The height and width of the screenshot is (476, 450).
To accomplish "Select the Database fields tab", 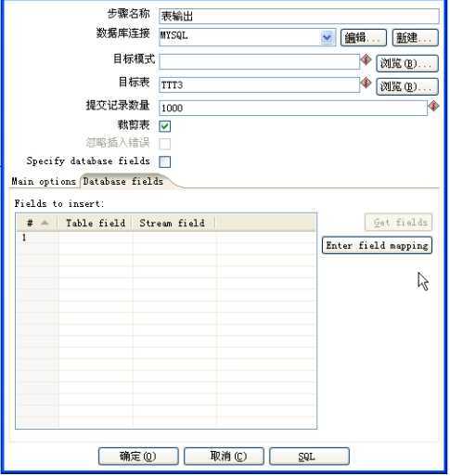I will pos(123,181).
